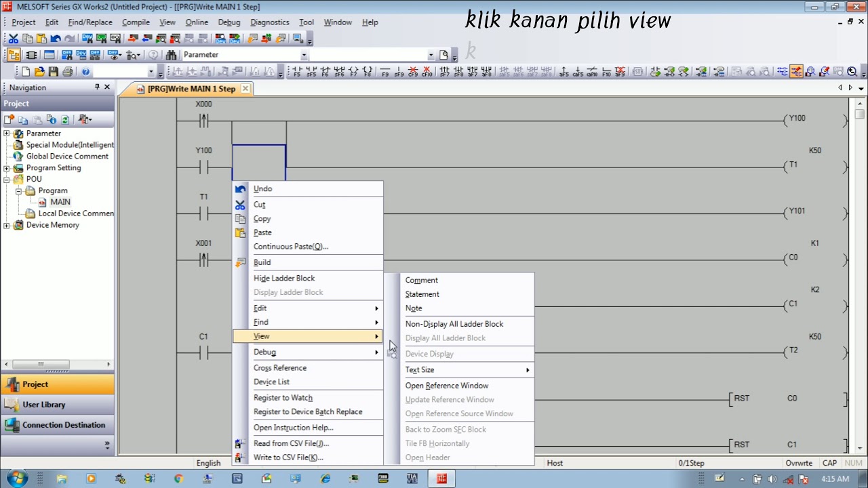Image resolution: width=868 pixels, height=488 pixels.
Task: Expand the Parameter tree node
Action: pyautogui.click(x=7, y=134)
